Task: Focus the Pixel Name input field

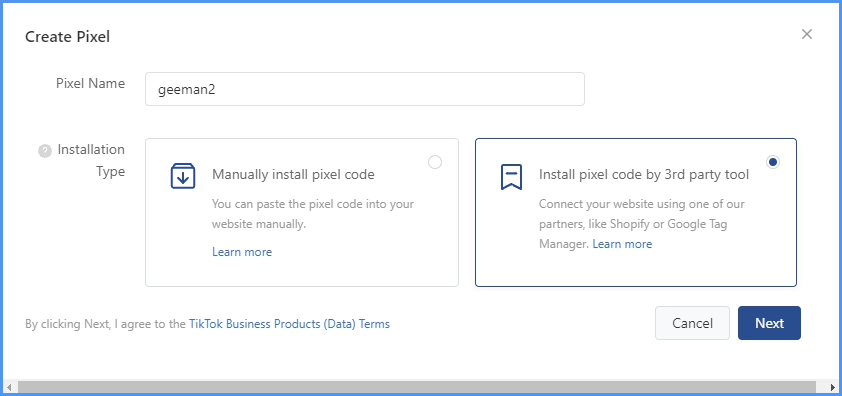Action: [x=365, y=89]
